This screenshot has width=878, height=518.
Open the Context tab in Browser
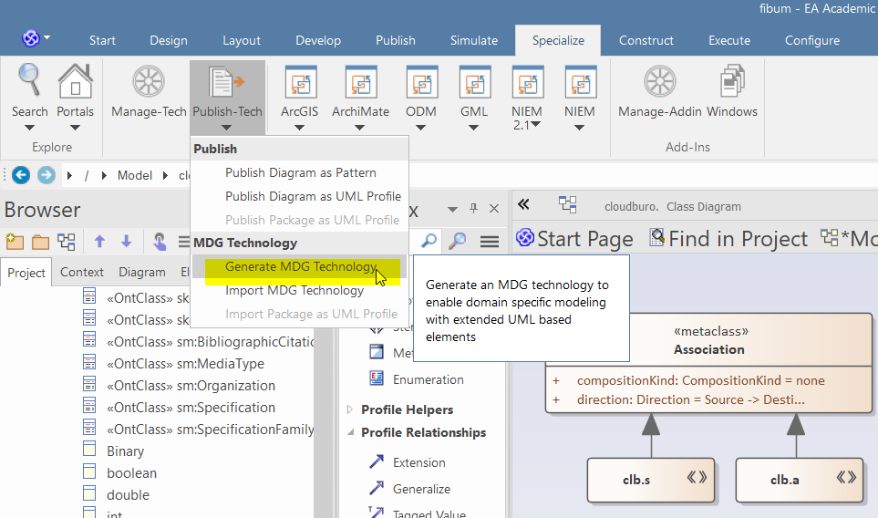click(82, 272)
